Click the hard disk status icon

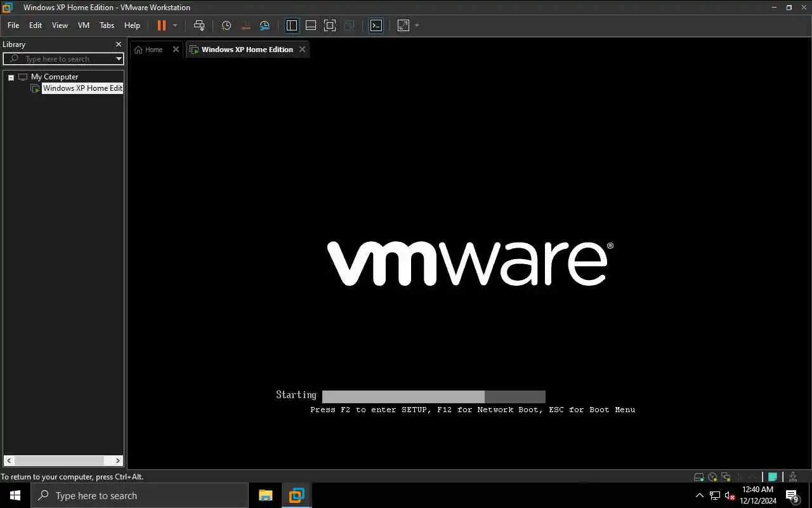click(x=699, y=477)
